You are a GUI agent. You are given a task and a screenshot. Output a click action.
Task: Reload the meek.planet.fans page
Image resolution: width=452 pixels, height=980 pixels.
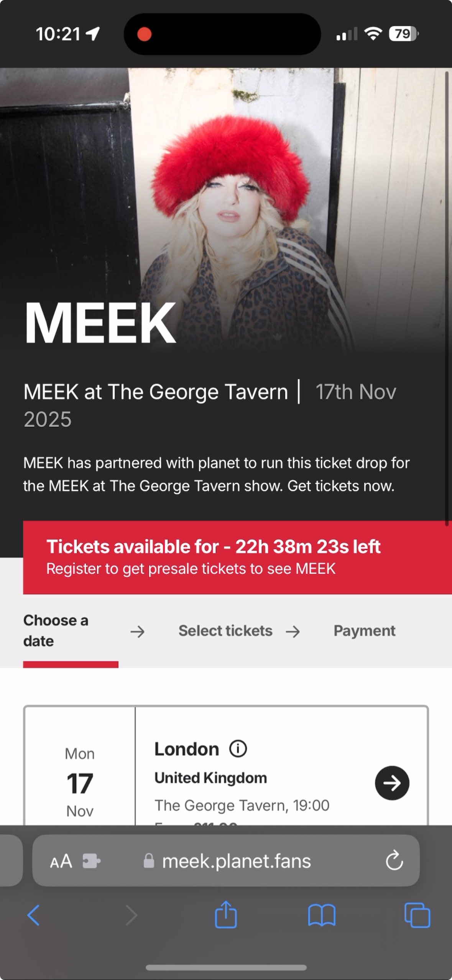pyautogui.click(x=394, y=861)
